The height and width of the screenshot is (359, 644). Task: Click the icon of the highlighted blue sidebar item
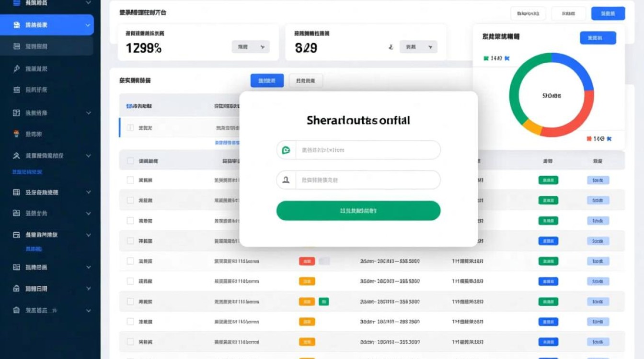pyautogui.click(x=16, y=25)
